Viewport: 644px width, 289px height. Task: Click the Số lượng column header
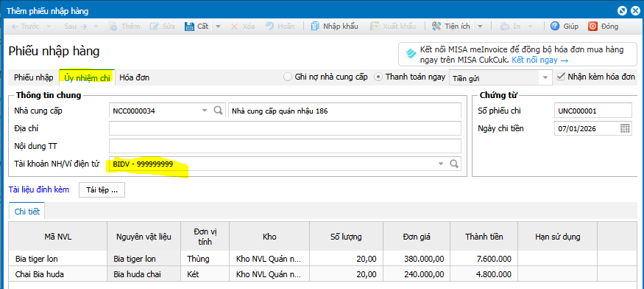point(346,237)
